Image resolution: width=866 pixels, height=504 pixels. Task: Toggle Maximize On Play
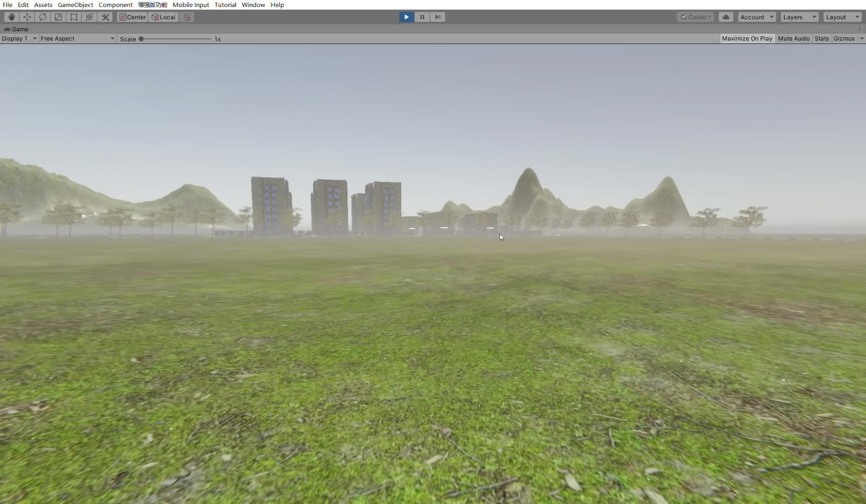(x=747, y=39)
